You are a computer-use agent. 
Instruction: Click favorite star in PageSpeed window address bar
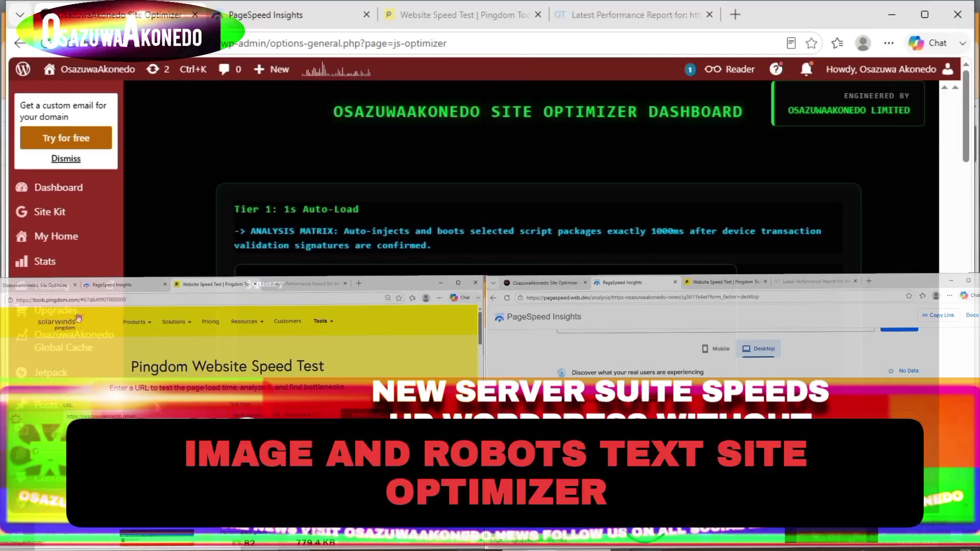909,296
